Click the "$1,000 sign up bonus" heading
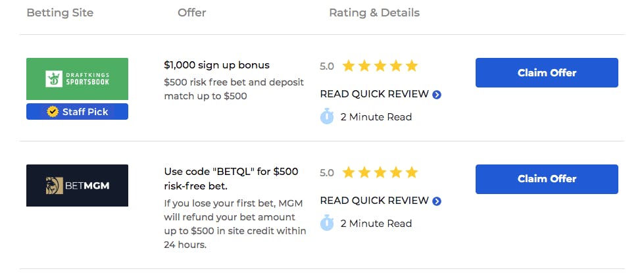The image size is (644, 273). pos(217,65)
